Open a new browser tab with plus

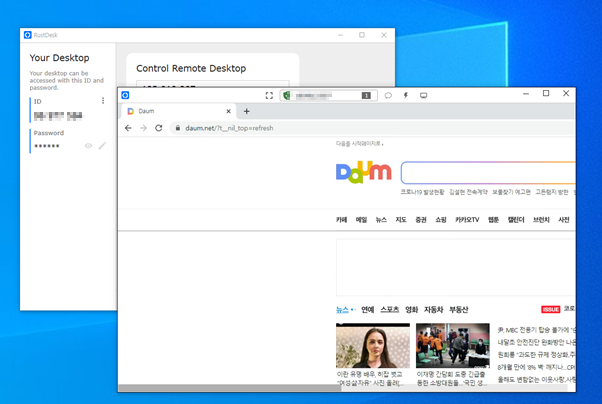click(246, 111)
